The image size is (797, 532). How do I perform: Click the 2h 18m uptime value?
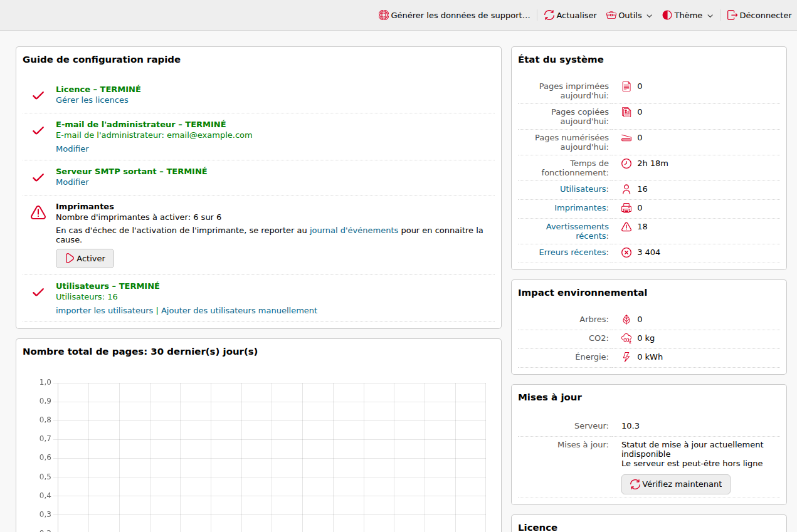click(653, 164)
